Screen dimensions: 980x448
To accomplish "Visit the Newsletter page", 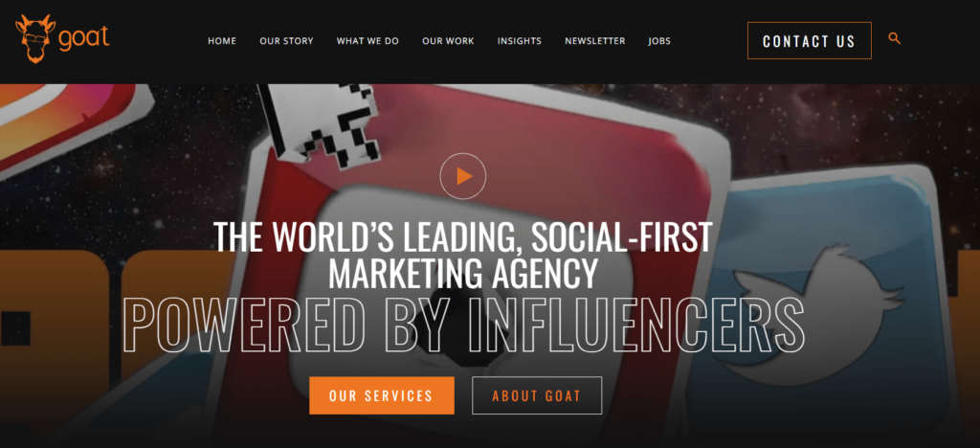I will [x=595, y=41].
